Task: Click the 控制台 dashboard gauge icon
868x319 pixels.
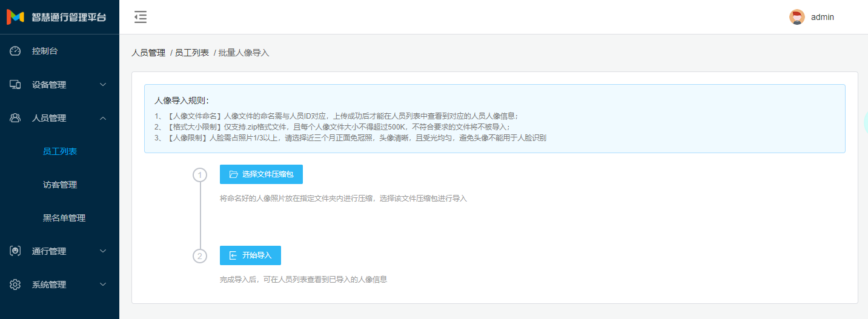Action: pyautogui.click(x=16, y=51)
